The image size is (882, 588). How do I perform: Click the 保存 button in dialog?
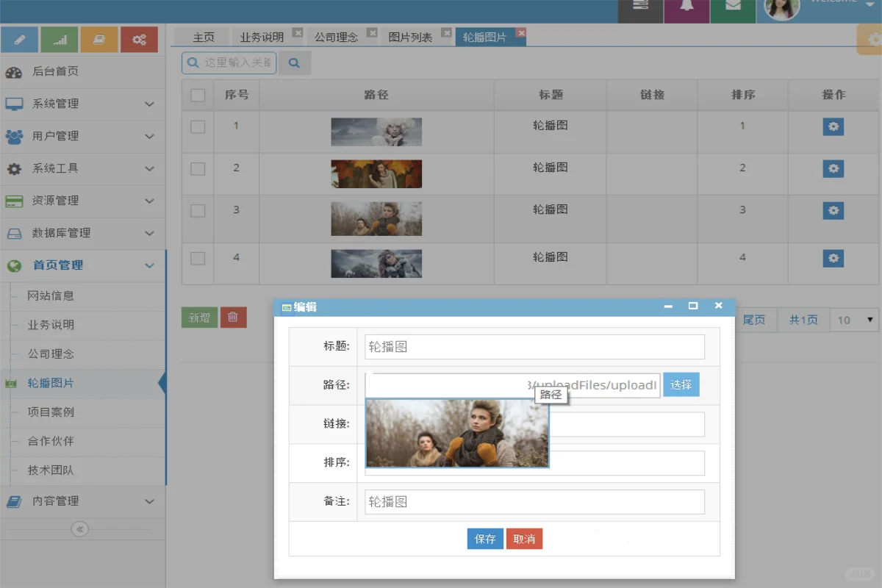click(x=485, y=539)
